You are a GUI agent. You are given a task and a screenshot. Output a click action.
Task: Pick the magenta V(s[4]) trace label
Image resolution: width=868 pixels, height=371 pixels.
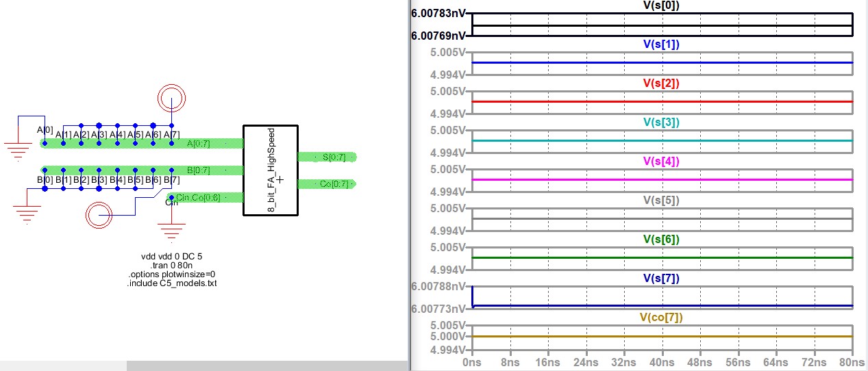[x=660, y=162]
